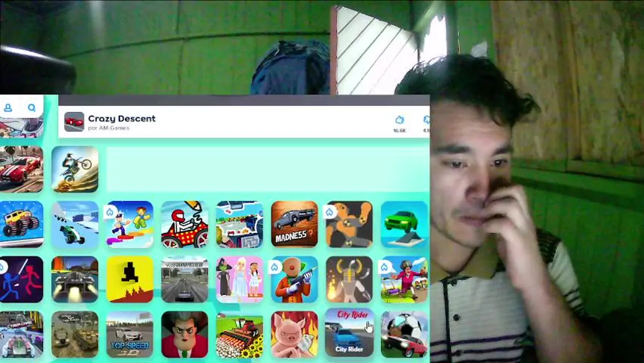Open the granny with lawnmower game

pos(404,279)
